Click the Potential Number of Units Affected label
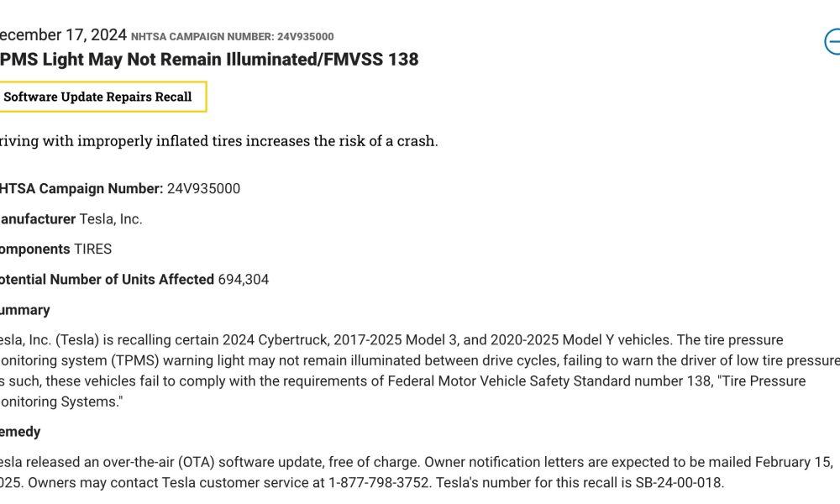 [107, 280]
